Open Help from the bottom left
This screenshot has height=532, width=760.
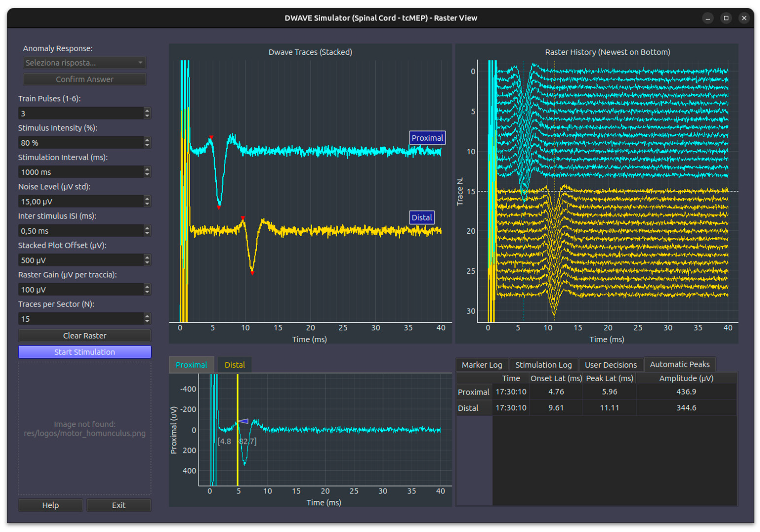50,505
